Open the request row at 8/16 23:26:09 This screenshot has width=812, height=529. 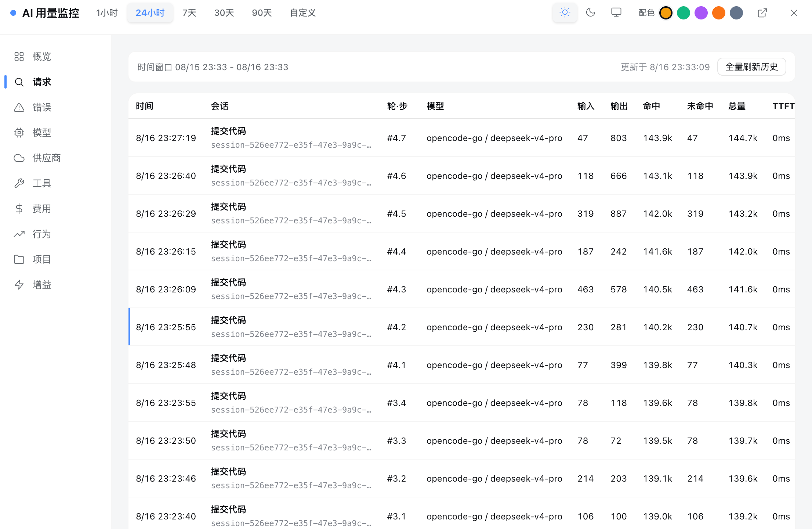coord(462,289)
